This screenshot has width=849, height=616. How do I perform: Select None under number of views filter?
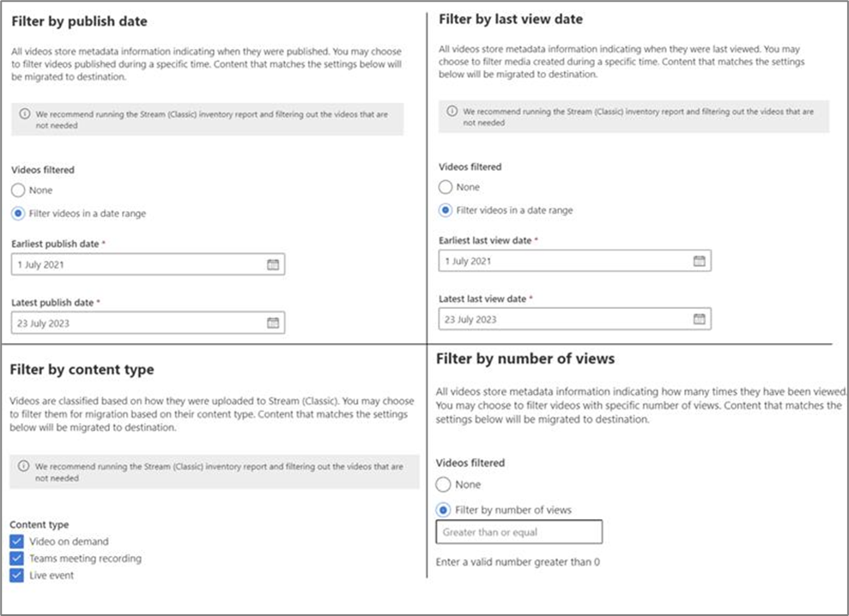(445, 485)
